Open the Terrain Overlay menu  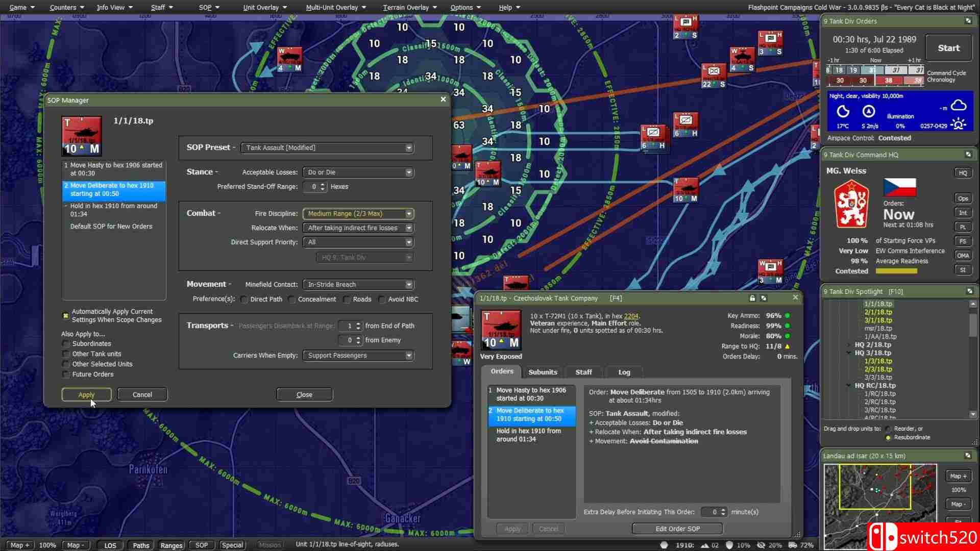(x=406, y=7)
